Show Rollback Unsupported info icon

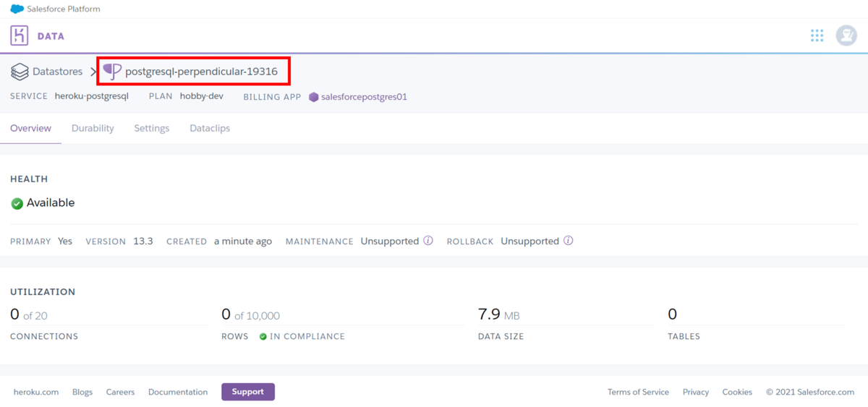[x=569, y=241]
